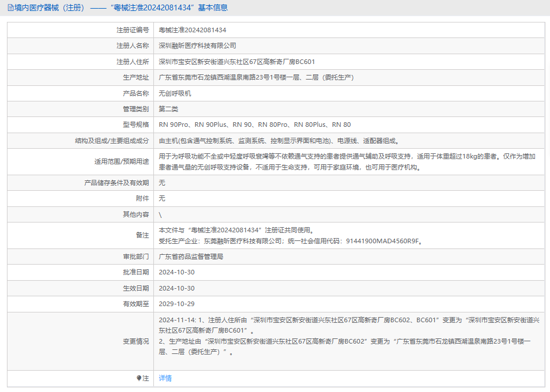Click the expiry date 2029-10-29
Image resolution: width=550 pixels, height=392 pixels.
click(x=176, y=304)
